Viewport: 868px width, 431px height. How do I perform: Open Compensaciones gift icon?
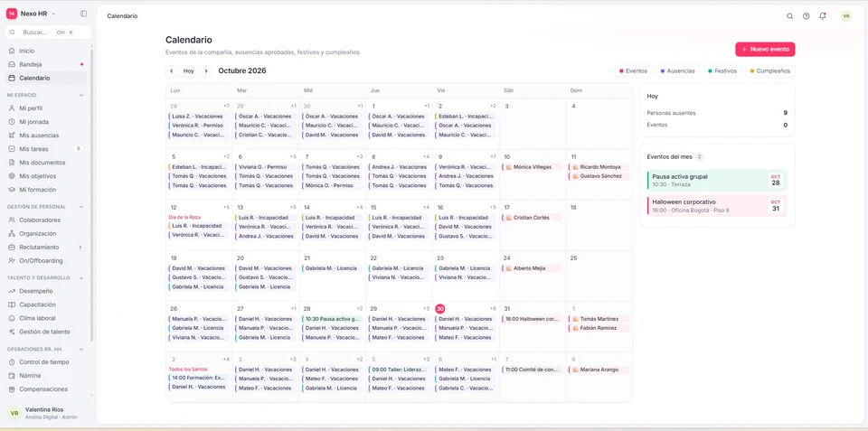click(x=12, y=389)
